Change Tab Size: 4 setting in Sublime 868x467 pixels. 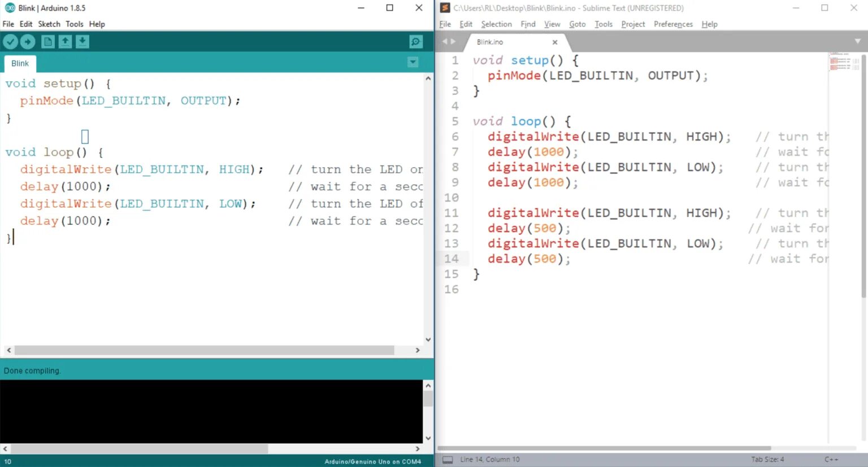[x=767, y=460]
